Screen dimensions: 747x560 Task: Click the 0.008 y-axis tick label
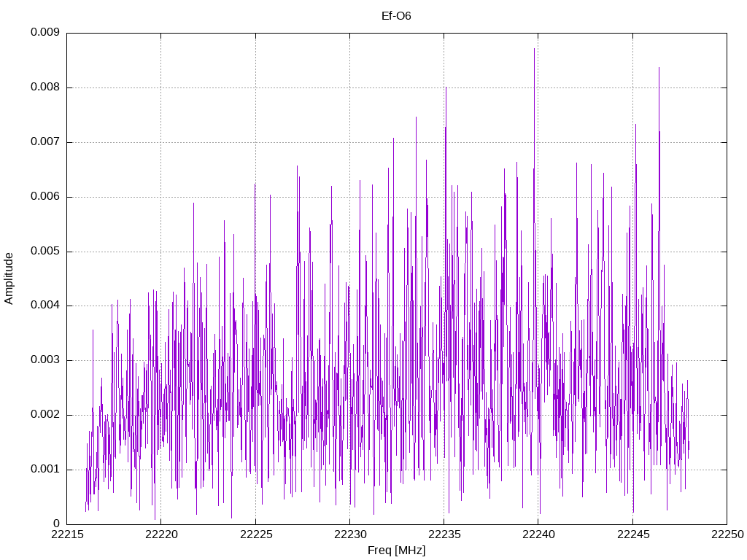(45, 87)
